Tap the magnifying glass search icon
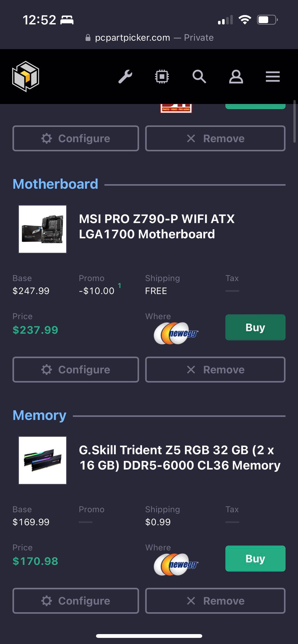The image size is (298, 644). [x=199, y=77]
